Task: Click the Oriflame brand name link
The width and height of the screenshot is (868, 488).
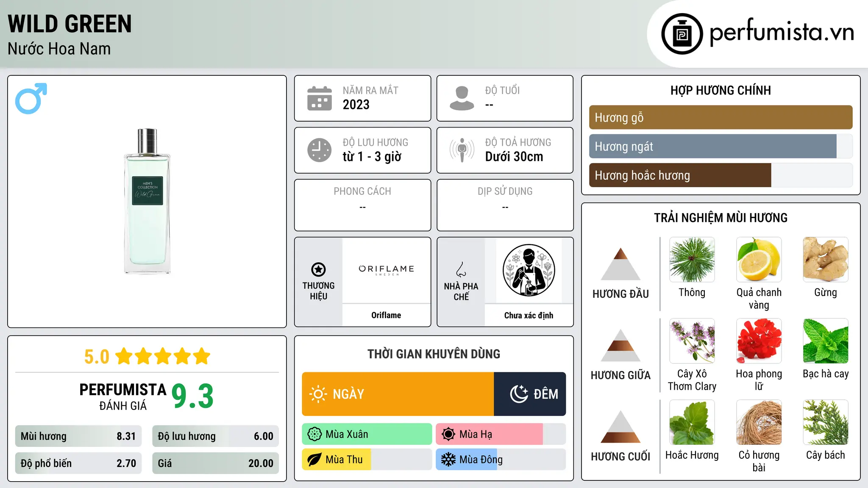Action: 386,315
